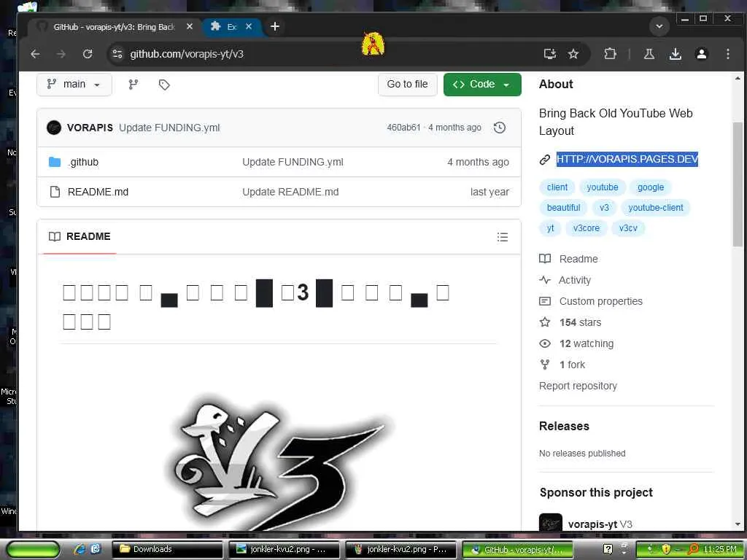
Task: Switch to the GitHub vorapis-yt/v3 tab
Action: (115, 27)
